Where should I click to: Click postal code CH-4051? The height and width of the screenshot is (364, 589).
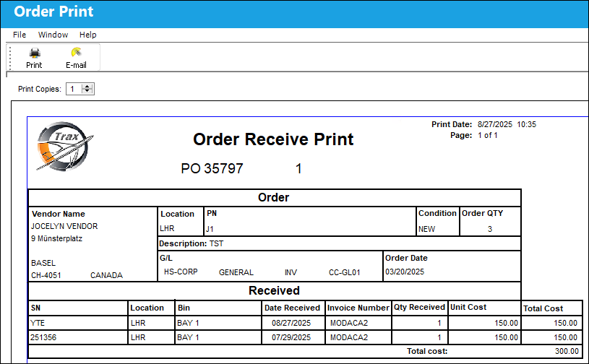coord(46,275)
